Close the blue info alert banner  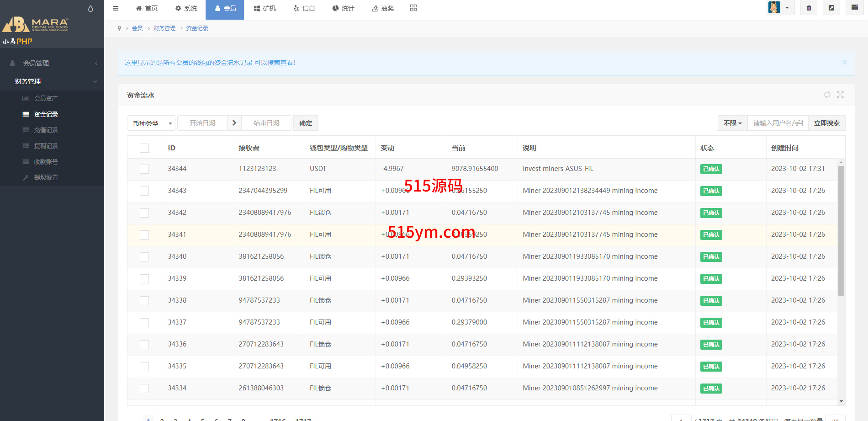(844, 63)
